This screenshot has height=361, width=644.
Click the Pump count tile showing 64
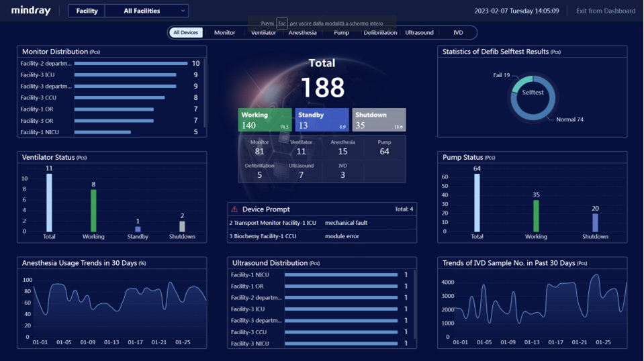384,148
